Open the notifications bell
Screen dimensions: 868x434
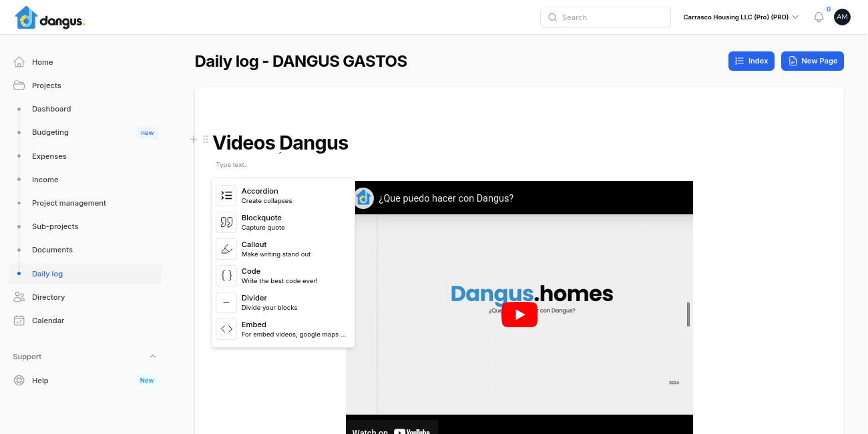click(819, 17)
